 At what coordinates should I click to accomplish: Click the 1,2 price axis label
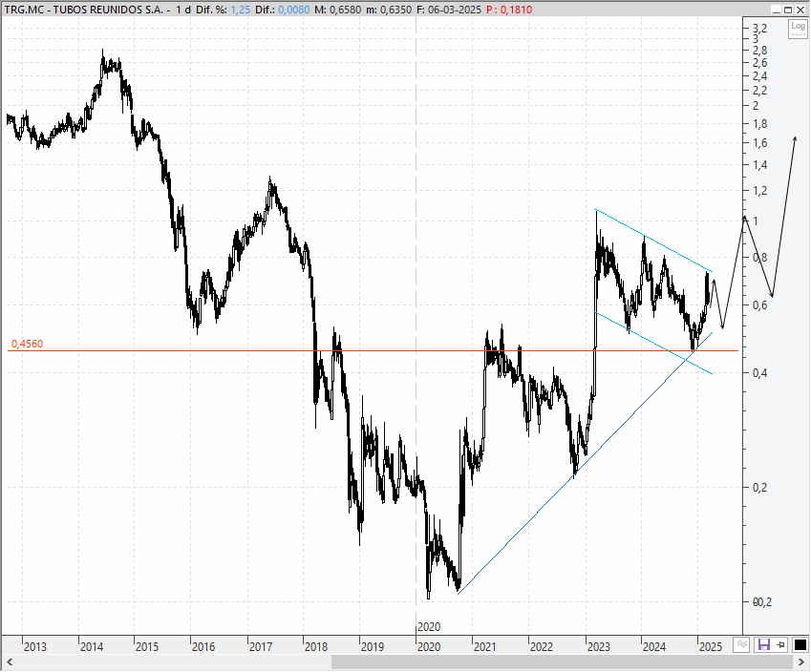pos(759,191)
